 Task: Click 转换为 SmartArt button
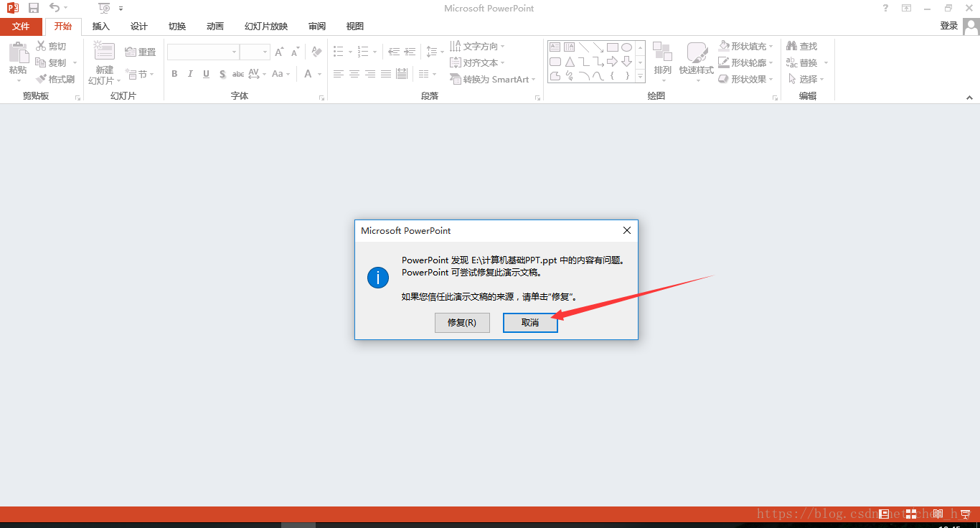[494, 79]
